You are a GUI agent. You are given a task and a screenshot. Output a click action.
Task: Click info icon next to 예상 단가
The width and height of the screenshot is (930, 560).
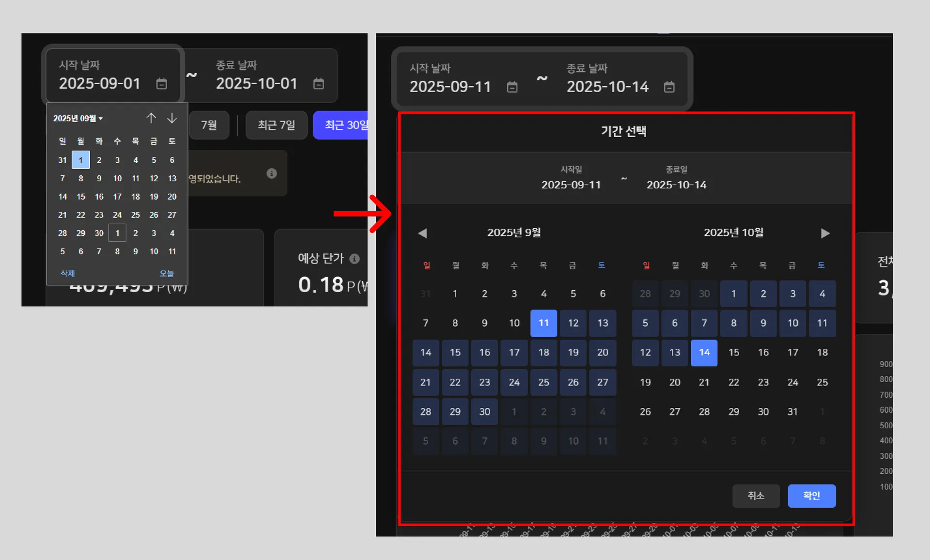click(x=355, y=259)
